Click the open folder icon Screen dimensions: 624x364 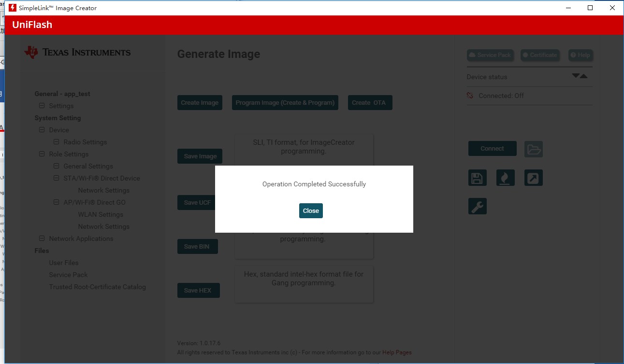pyautogui.click(x=533, y=149)
